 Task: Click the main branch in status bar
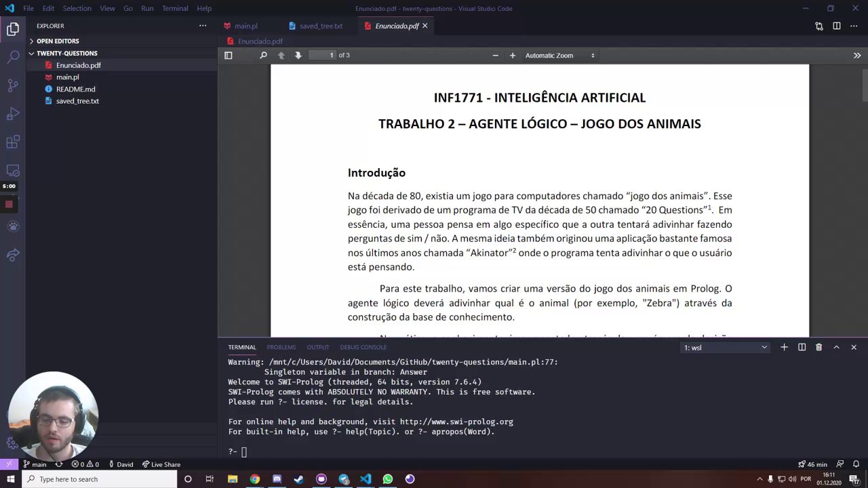[35, 464]
